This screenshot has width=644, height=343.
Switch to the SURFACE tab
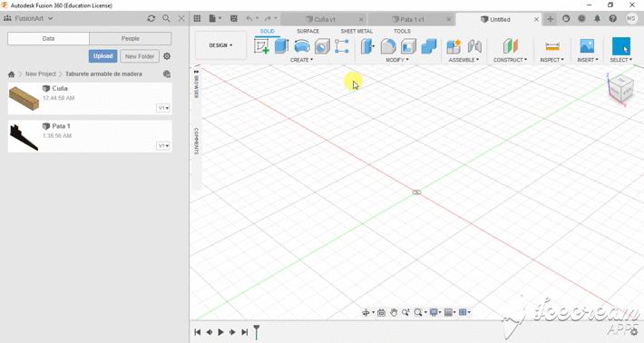coord(308,31)
